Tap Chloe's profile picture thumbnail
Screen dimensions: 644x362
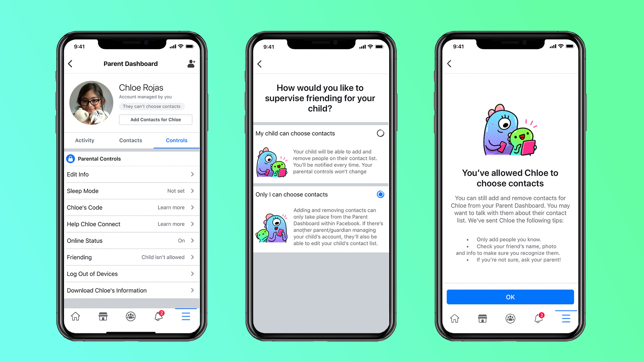tap(90, 103)
